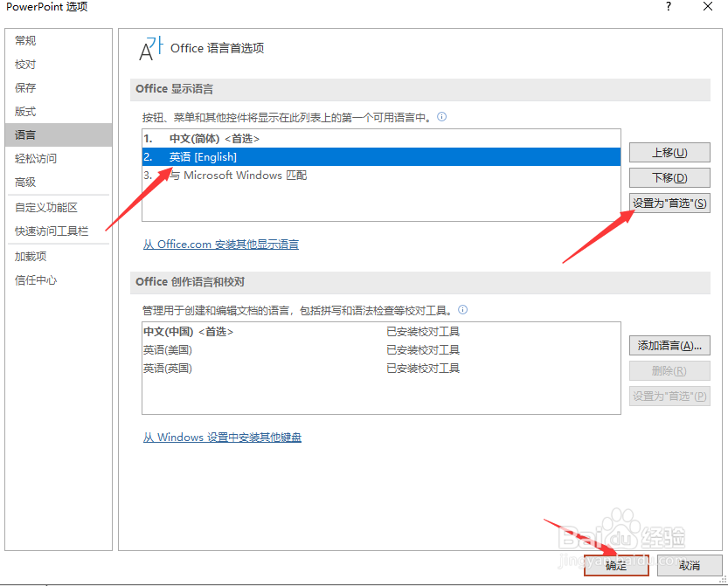Open the 信任中心 category

tap(59, 280)
